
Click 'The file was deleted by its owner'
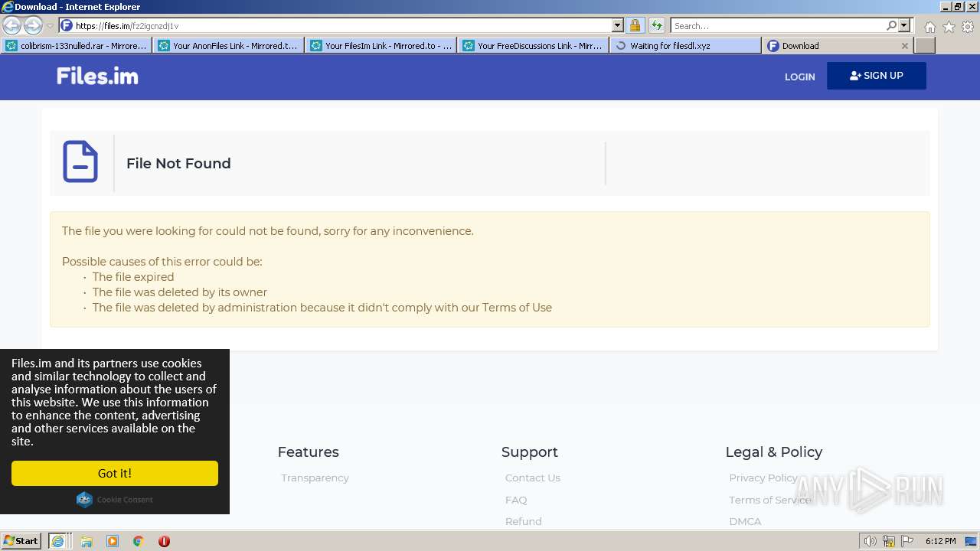[x=180, y=292]
